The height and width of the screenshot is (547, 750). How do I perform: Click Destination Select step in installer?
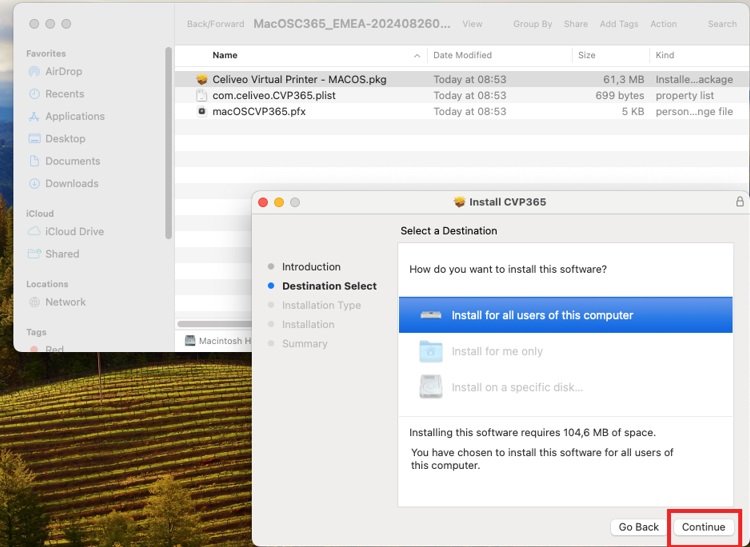[329, 286]
